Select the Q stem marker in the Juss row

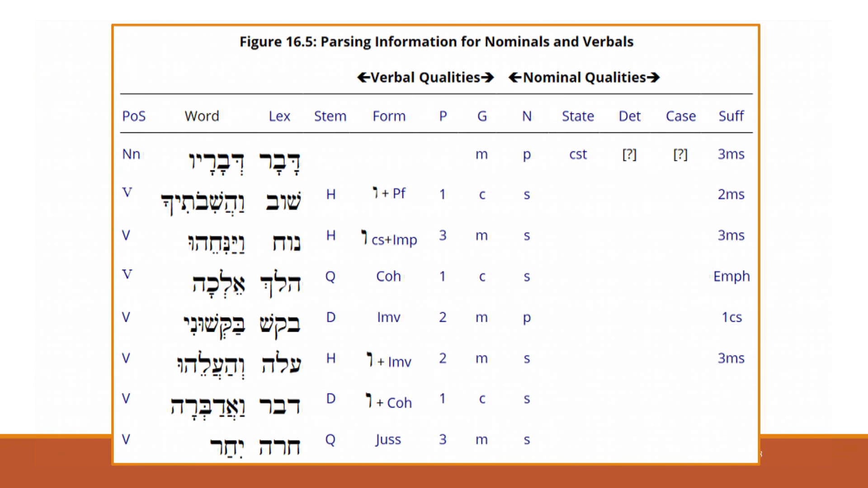(x=330, y=439)
